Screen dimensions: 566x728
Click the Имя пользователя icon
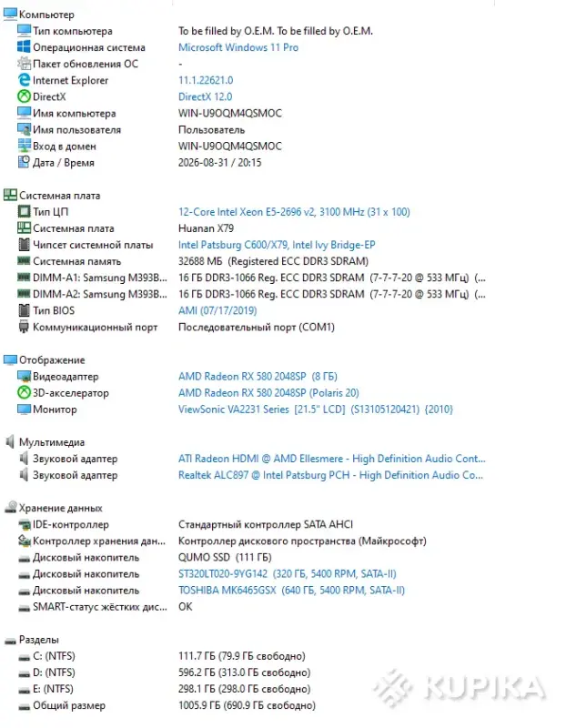coord(24,129)
